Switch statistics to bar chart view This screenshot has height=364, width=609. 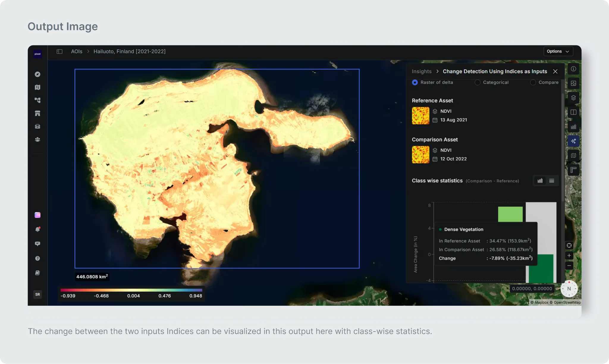point(540,181)
